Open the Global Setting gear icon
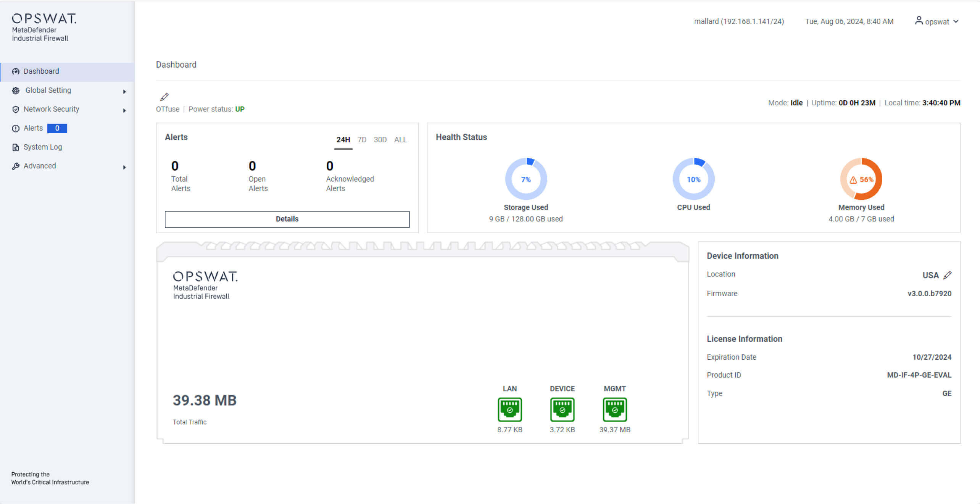This screenshot has height=504, width=980. tap(16, 90)
